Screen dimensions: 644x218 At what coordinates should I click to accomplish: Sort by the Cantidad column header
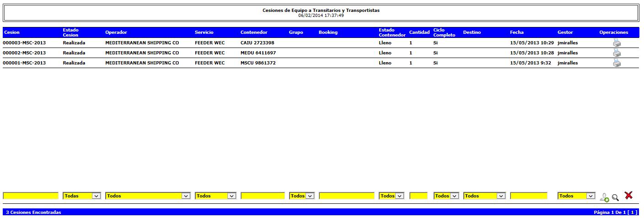click(x=419, y=32)
